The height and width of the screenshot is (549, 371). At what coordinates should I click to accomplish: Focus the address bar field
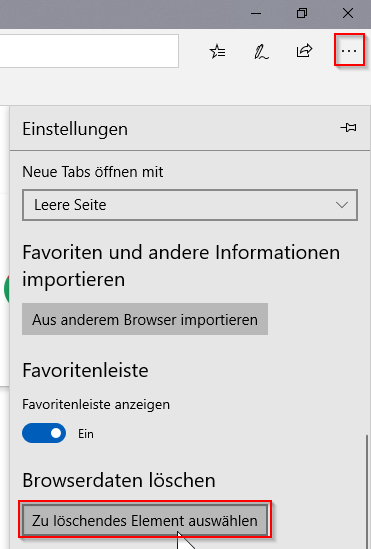coord(89,51)
